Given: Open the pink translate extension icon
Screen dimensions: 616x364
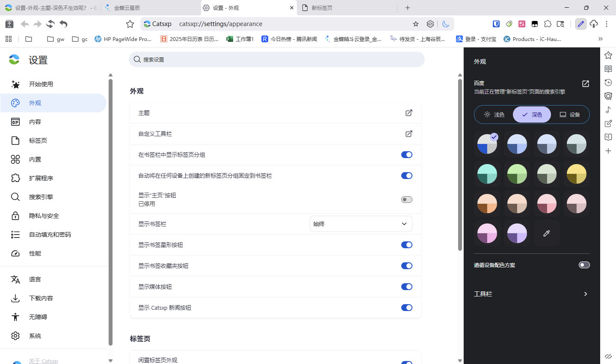Looking at the screenshot, I should tap(522, 24).
